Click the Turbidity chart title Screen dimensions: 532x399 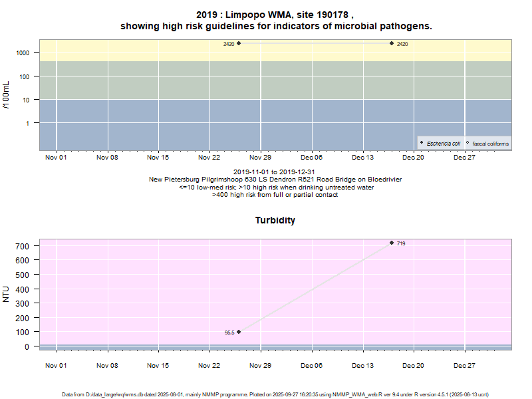pyautogui.click(x=275, y=220)
